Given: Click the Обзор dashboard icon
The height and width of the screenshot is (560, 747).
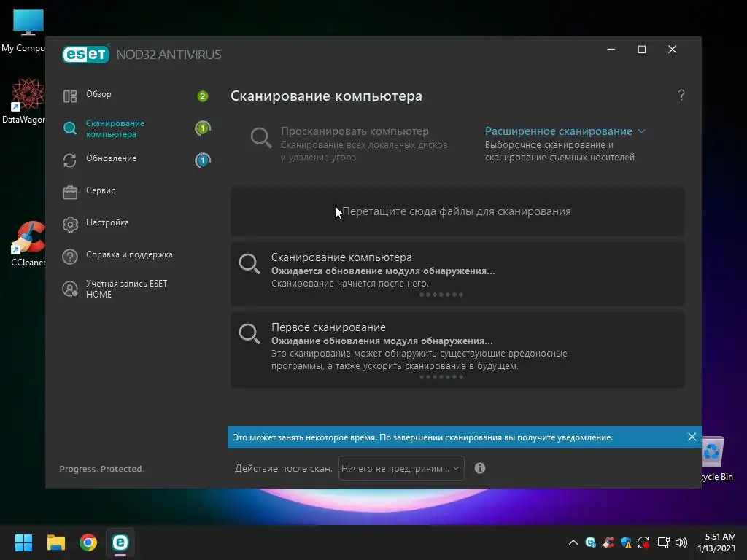Looking at the screenshot, I should pos(70,96).
